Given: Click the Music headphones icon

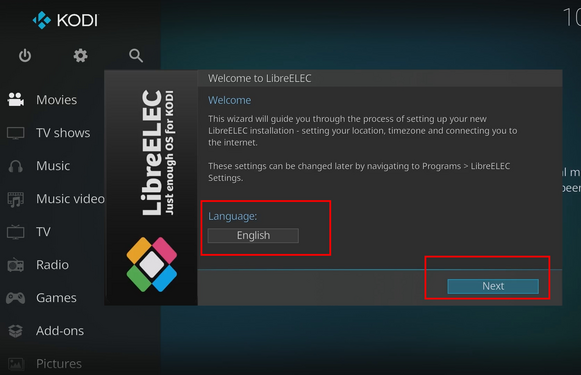Looking at the screenshot, I should click(16, 166).
